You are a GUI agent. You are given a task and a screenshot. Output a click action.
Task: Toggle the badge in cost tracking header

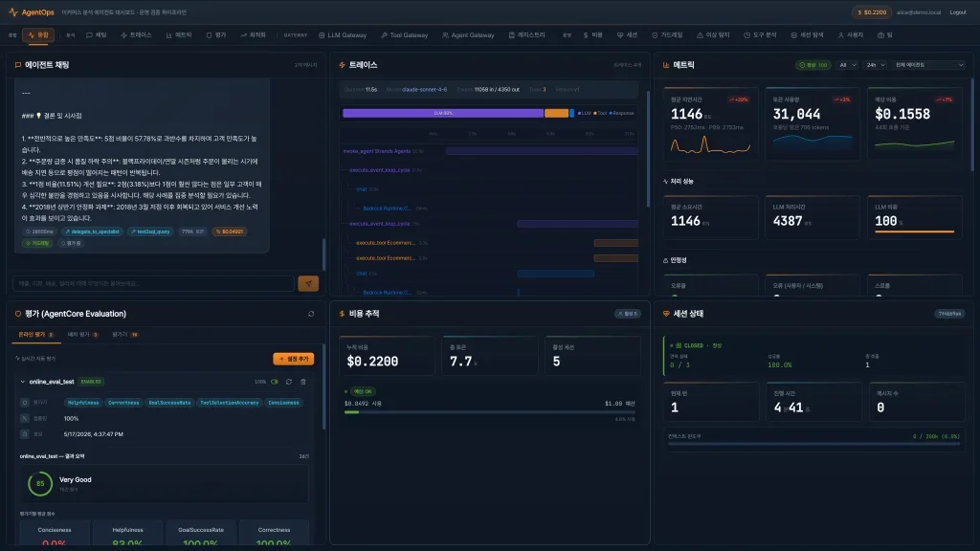coord(627,314)
